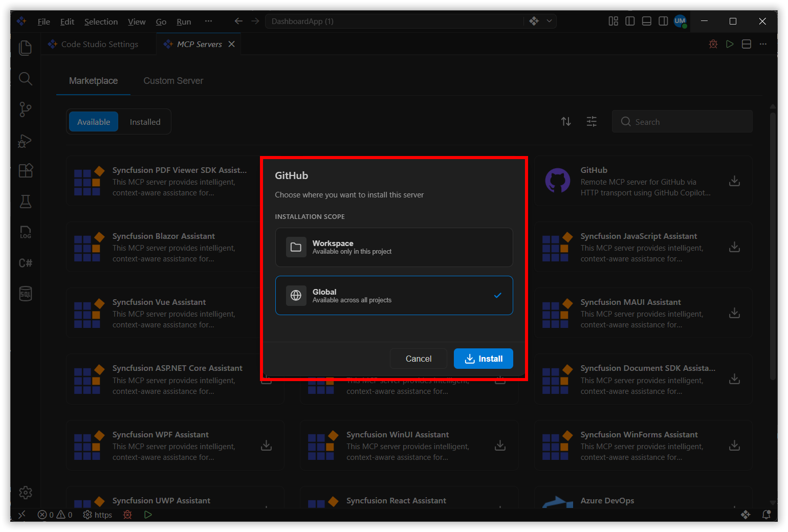788x532 pixels.
Task: Click the assistant icon in the command center
Action: point(534,21)
